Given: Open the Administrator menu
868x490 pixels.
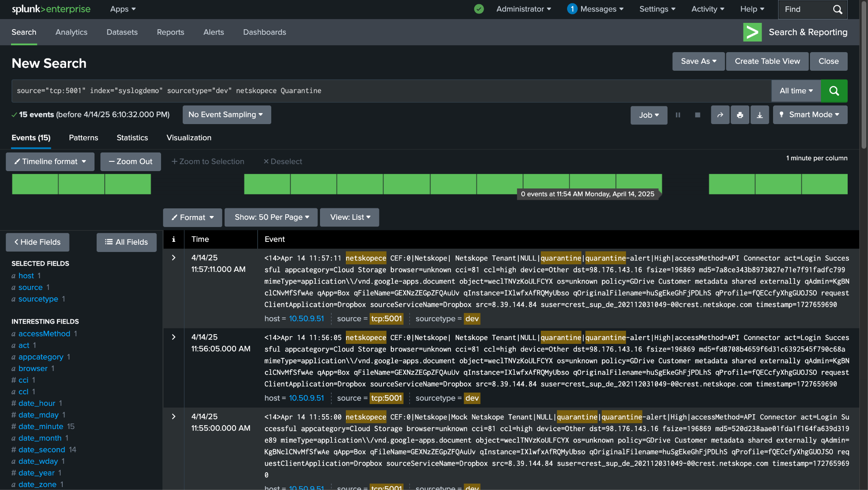Looking at the screenshot, I should (x=523, y=9).
